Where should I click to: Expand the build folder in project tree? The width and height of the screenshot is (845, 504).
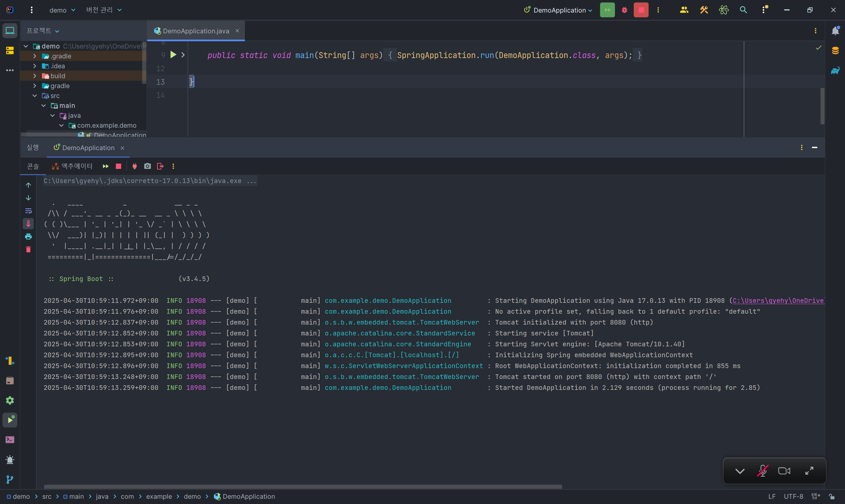coord(35,76)
